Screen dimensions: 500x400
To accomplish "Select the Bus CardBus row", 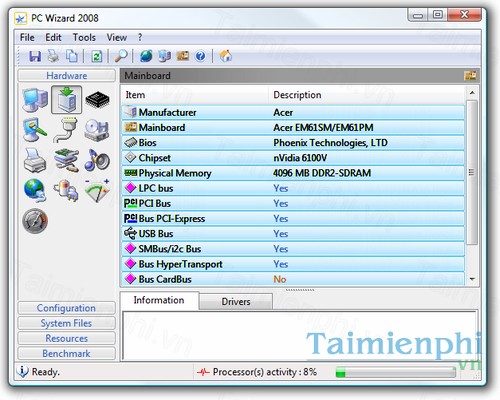I will 293,279.
